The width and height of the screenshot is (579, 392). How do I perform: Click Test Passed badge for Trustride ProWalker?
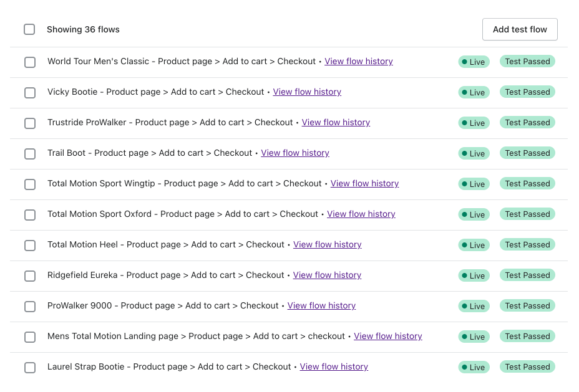point(527,123)
